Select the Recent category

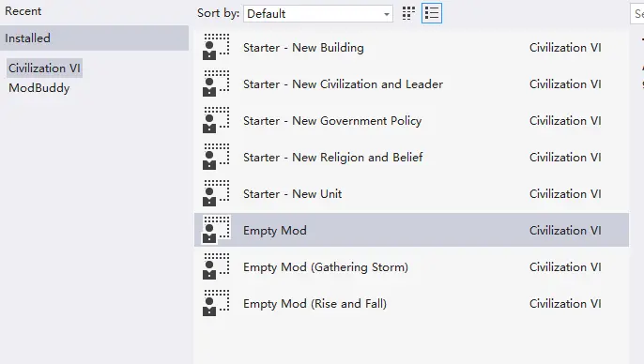point(23,11)
